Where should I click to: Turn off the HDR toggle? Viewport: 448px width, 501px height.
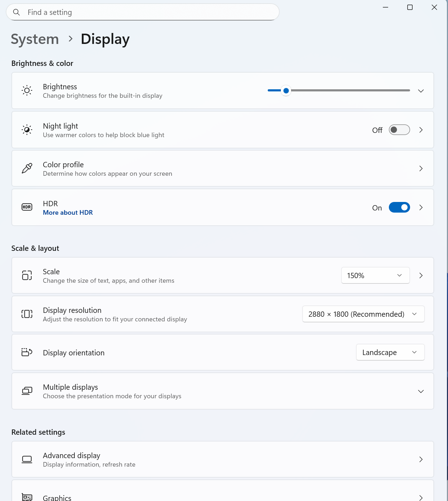click(399, 207)
